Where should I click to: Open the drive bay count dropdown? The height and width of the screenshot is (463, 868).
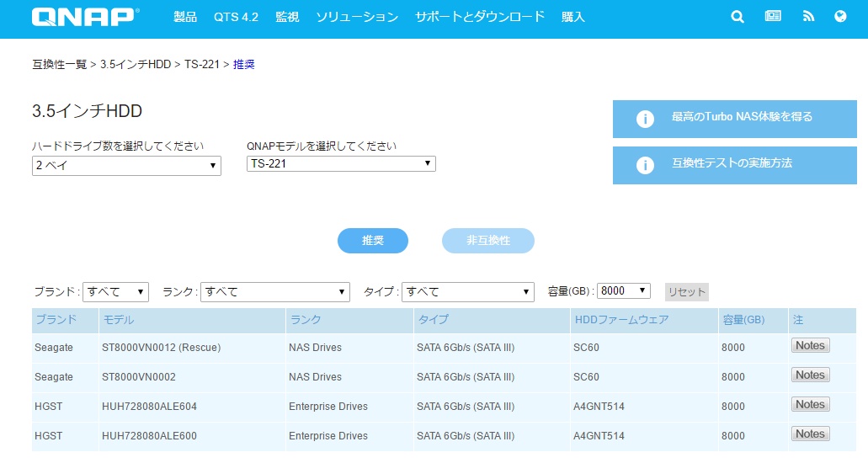point(127,166)
